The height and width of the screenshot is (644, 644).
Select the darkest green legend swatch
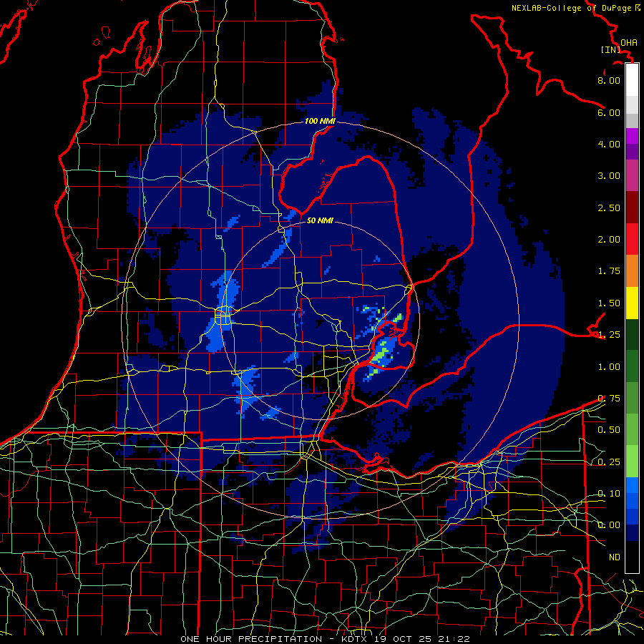(x=632, y=334)
